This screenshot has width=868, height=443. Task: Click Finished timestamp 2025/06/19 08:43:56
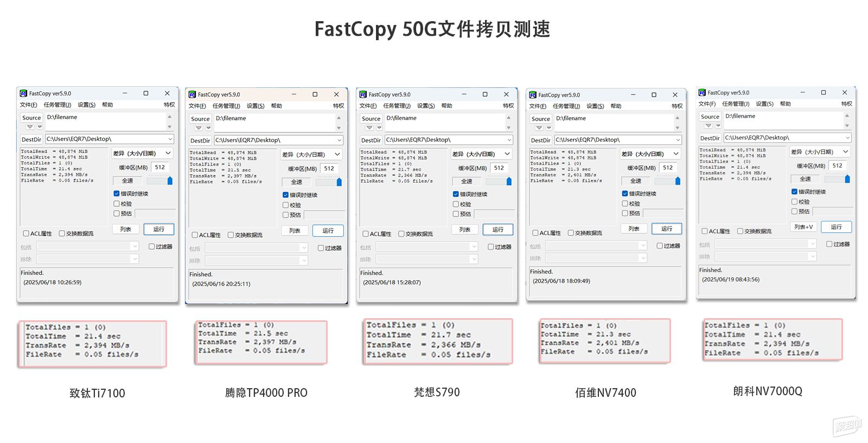point(731,280)
